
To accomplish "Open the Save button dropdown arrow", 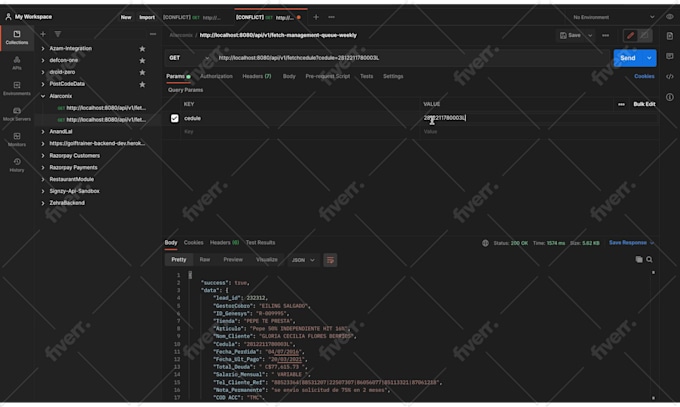I will click(590, 36).
